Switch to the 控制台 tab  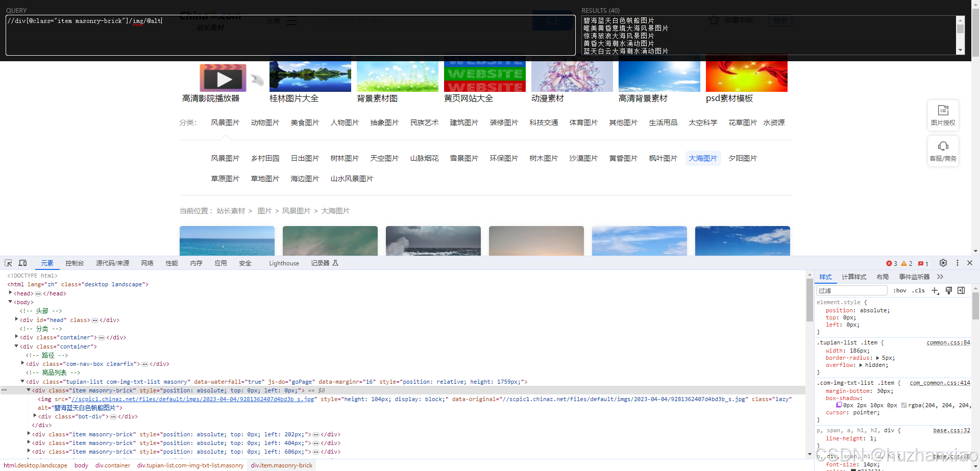click(75, 263)
